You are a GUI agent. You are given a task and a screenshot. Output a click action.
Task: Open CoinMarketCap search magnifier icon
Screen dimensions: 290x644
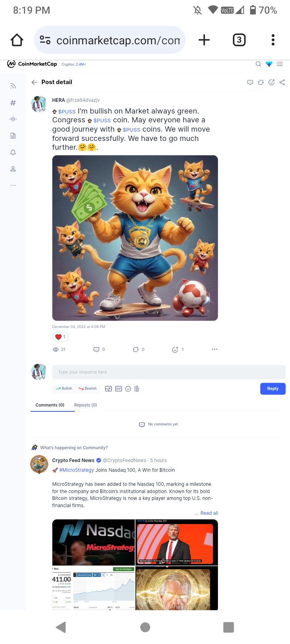259,64
